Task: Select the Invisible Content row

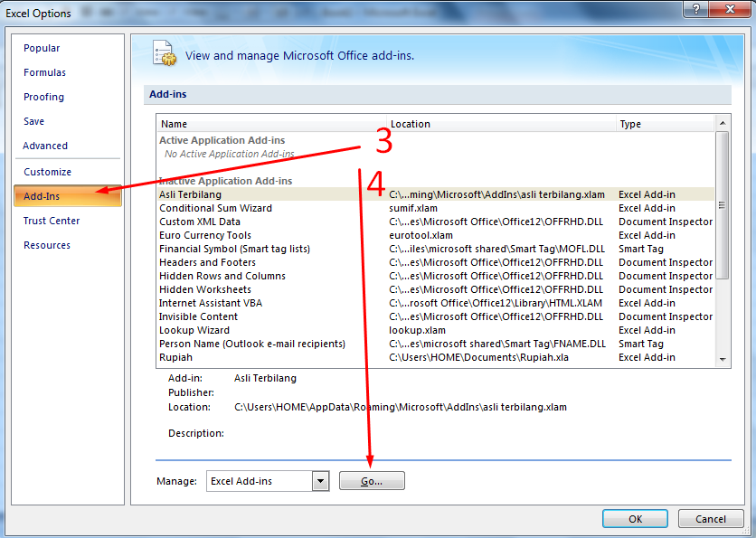Action: coord(436,316)
